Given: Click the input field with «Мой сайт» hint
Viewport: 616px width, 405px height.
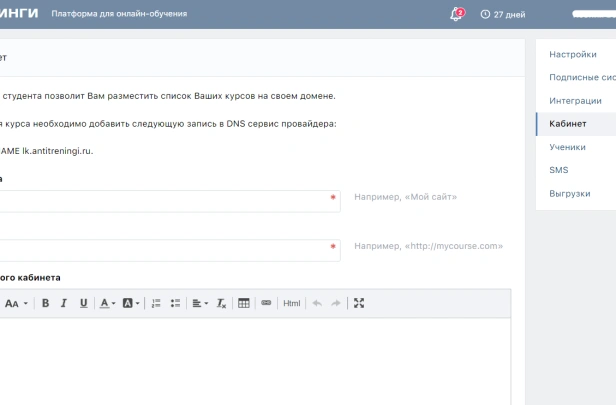Looking at the screenshot, I should [x=165, y=201].
